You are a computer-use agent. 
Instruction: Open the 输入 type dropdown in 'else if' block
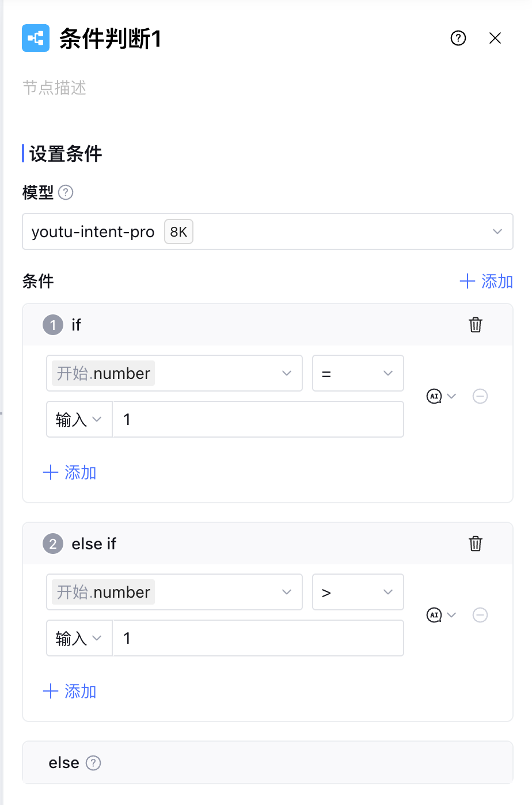click(79, 638)
